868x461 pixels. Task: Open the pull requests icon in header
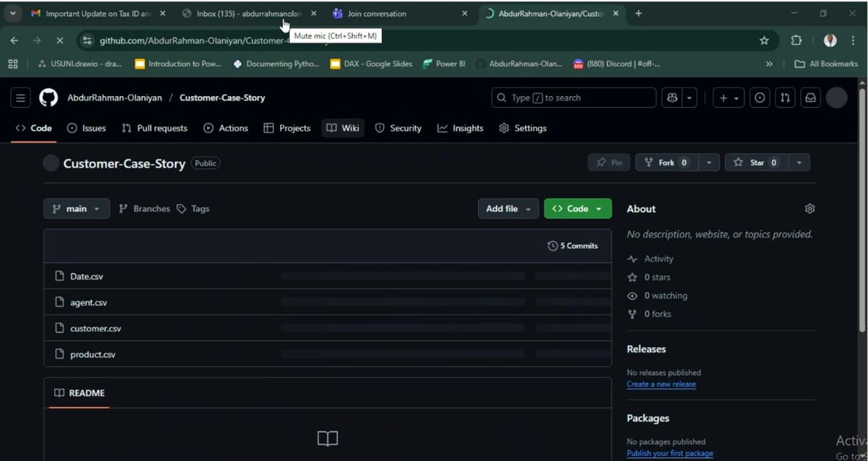click(785, 97)
